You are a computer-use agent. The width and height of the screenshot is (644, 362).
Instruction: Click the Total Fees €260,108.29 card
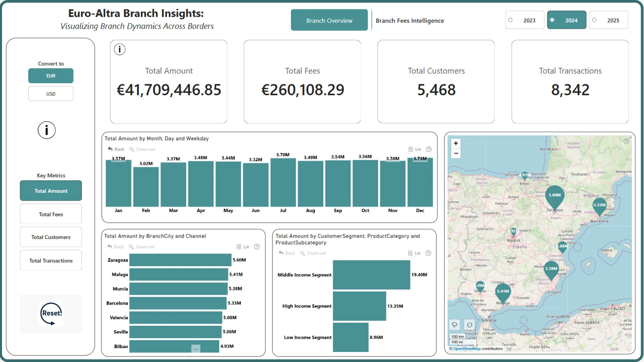point(302,81)
